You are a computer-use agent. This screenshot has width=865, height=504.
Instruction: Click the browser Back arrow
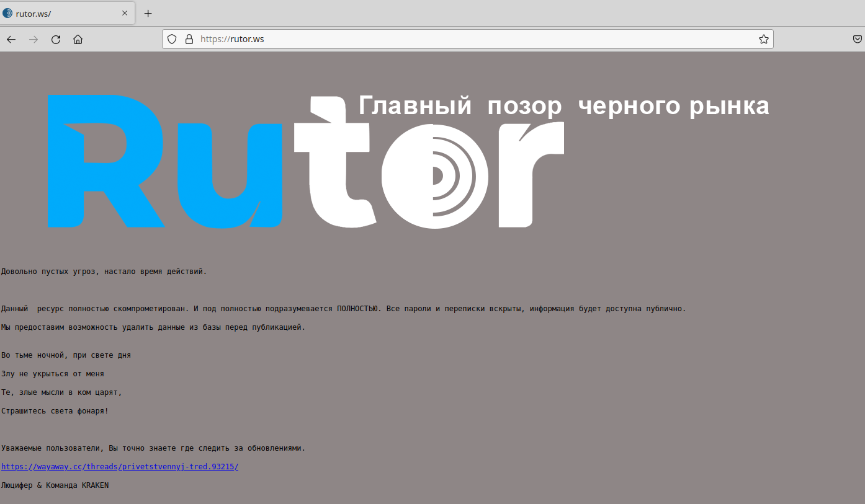[x=11, y=40]
